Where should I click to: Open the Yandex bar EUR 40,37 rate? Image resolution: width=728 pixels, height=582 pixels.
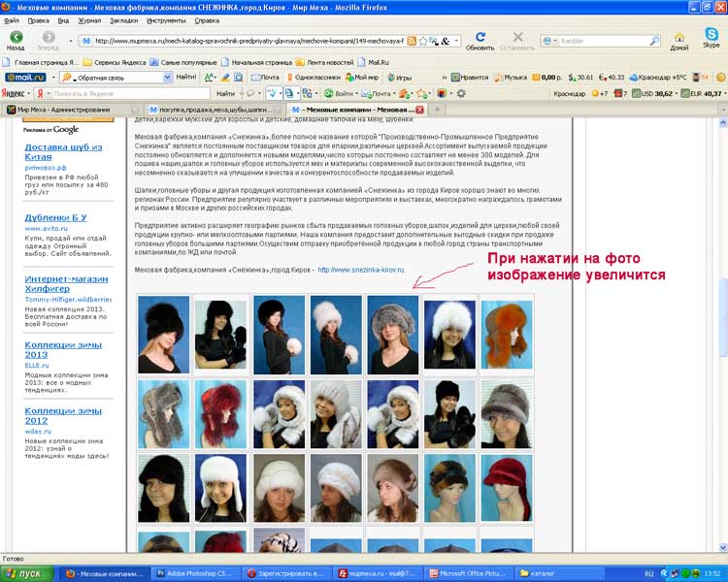tap(701, 93)
